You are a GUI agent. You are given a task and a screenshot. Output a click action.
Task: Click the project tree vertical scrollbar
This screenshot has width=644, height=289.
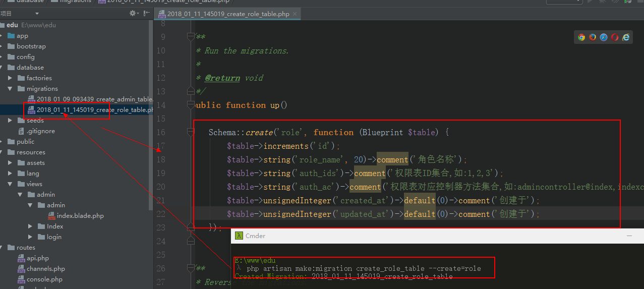(151, 116)
